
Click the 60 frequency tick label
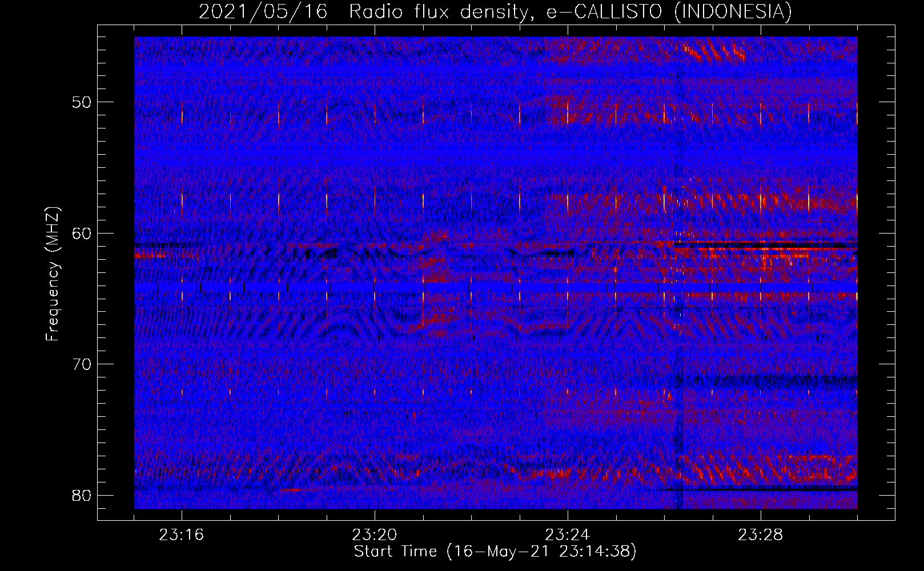[x=82, y=233]
